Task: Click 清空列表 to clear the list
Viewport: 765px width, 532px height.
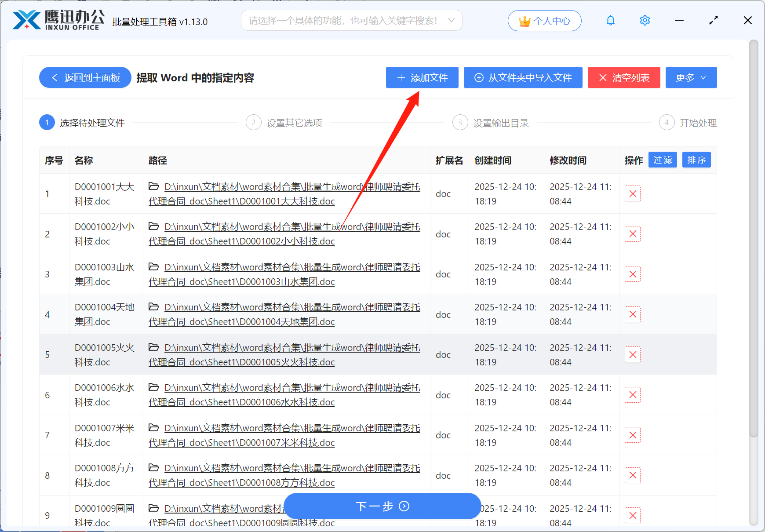Action: [624, 77]
